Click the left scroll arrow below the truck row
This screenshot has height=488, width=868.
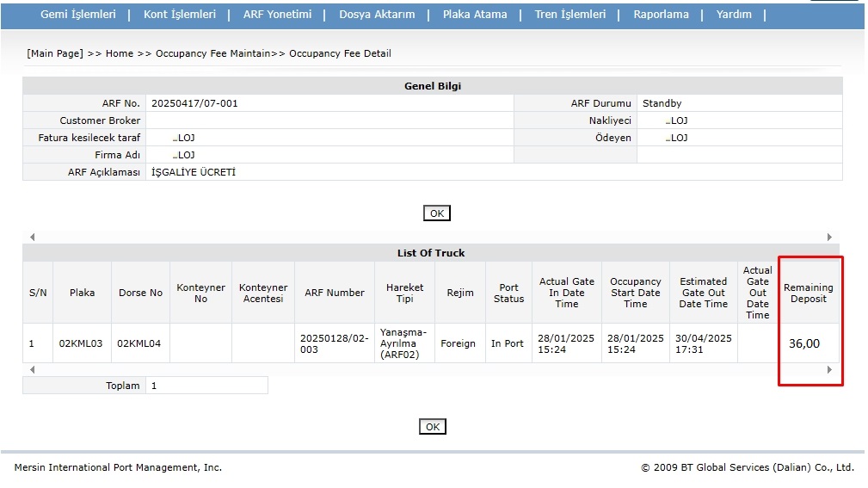33,370
